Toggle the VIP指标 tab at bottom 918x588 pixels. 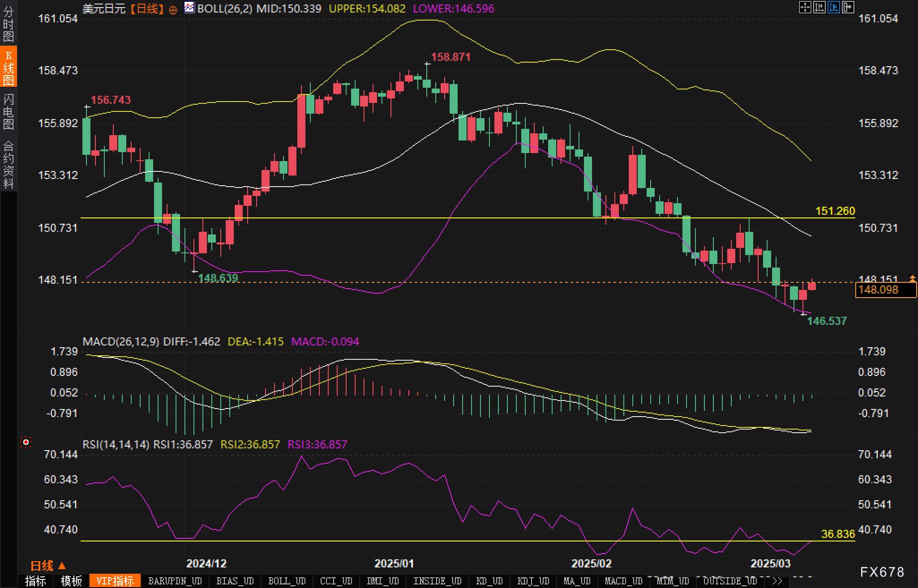115,581
